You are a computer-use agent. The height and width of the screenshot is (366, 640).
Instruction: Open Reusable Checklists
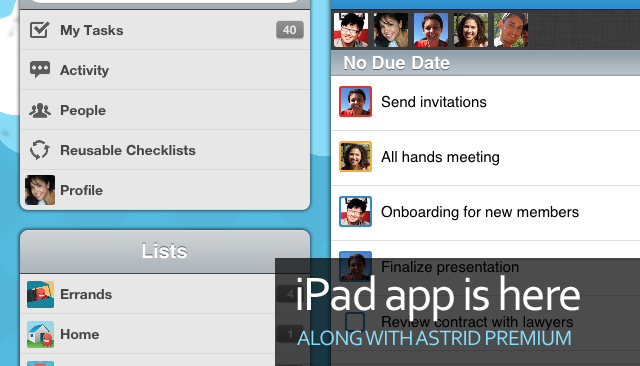165,150
